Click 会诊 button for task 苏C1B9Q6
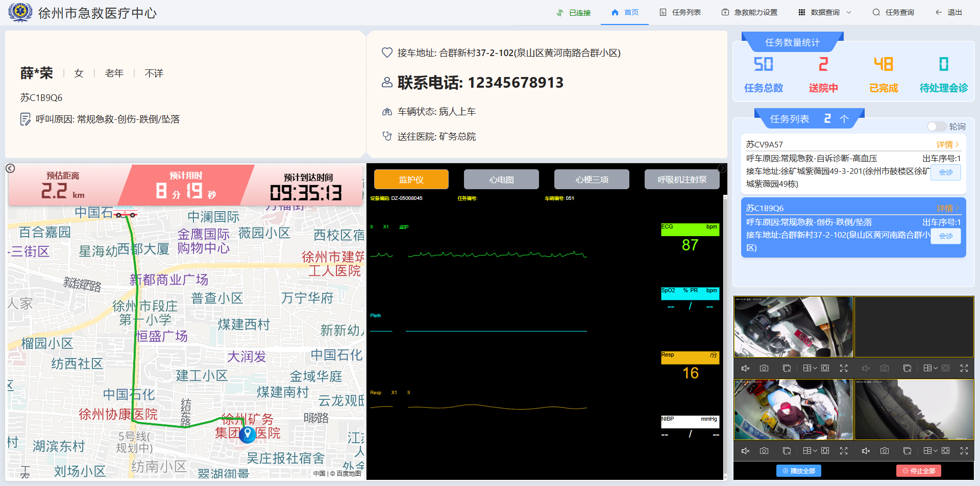980x486 pixels. coord(945,236)
